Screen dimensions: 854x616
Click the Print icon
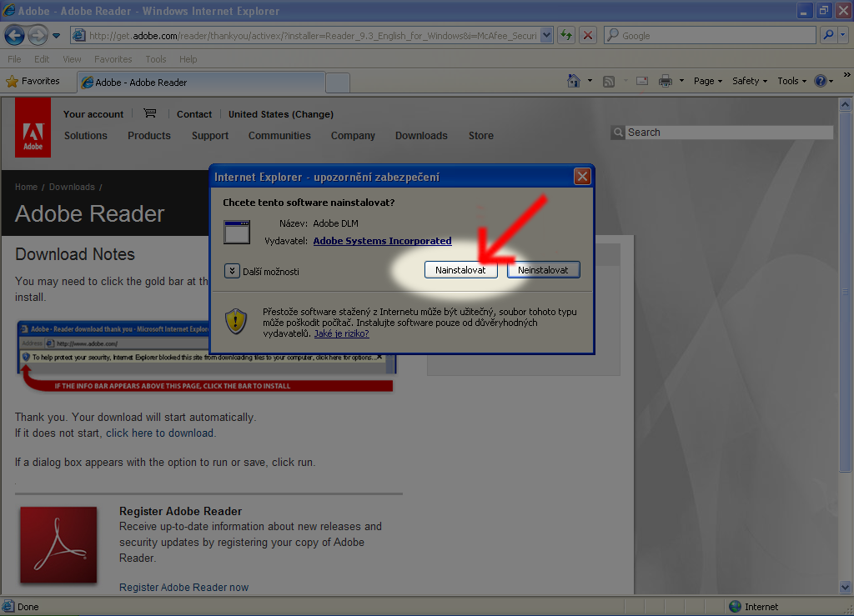click(665, 82)
